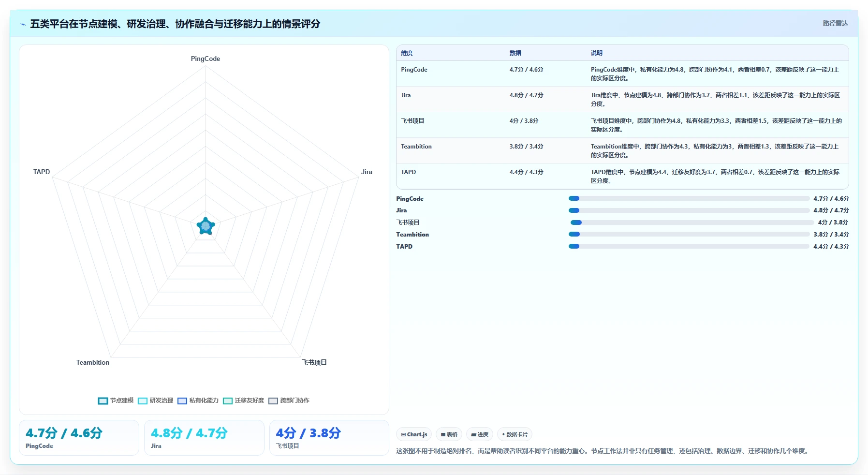Click the Teambition progress list label
This screenshot has height=475, width=868.
[412, 235]
